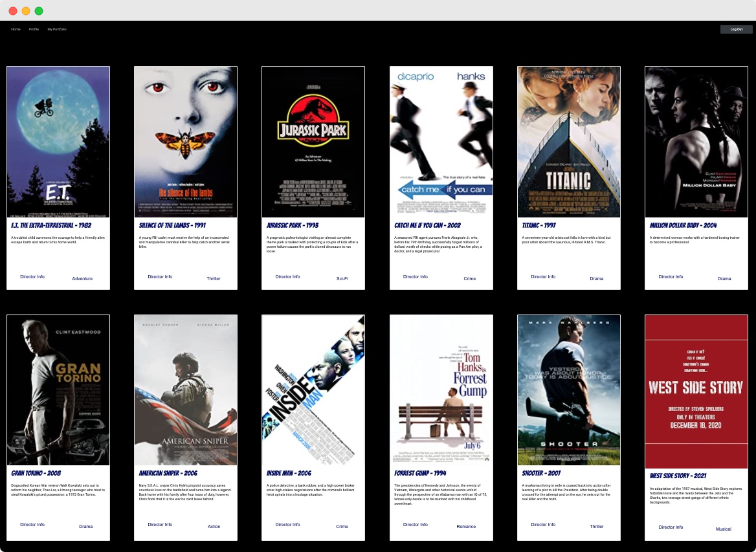Click the Titanic description about a seventeen-year-old aristocrat
Screen dimensions: 756x552
pos(566,239)
